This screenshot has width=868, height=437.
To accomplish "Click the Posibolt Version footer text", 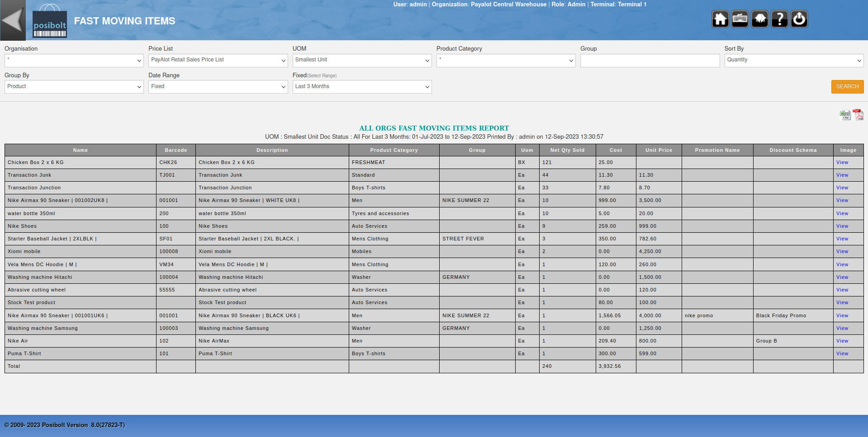I will (x=65, y=425).
